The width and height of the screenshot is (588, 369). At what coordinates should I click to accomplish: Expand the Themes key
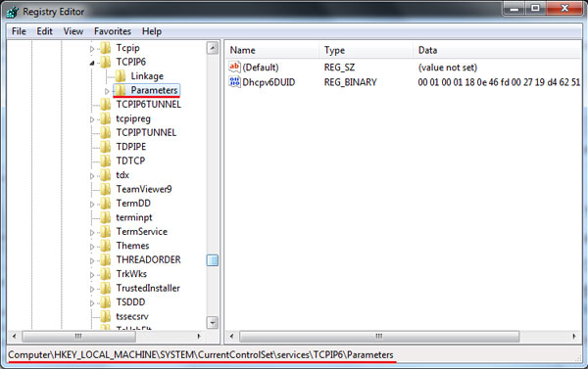pos(92,247)
